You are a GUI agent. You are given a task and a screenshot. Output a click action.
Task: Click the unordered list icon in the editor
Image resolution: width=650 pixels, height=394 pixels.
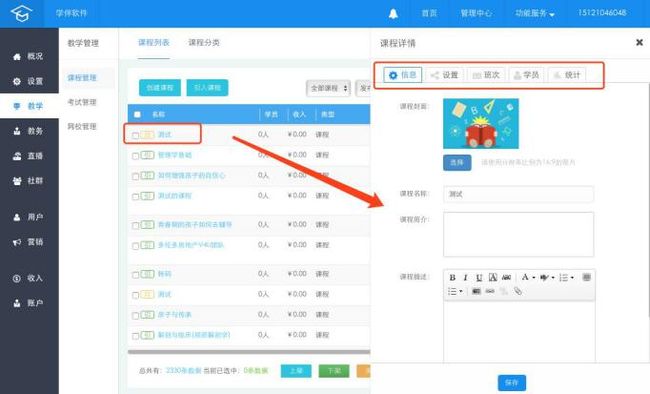coord(452,291)
